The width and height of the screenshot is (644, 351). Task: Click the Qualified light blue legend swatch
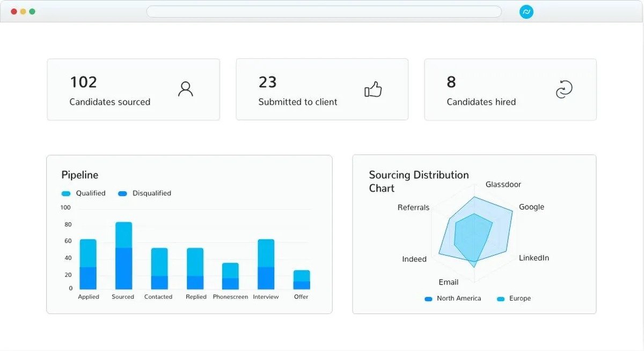tap(66, 193)
